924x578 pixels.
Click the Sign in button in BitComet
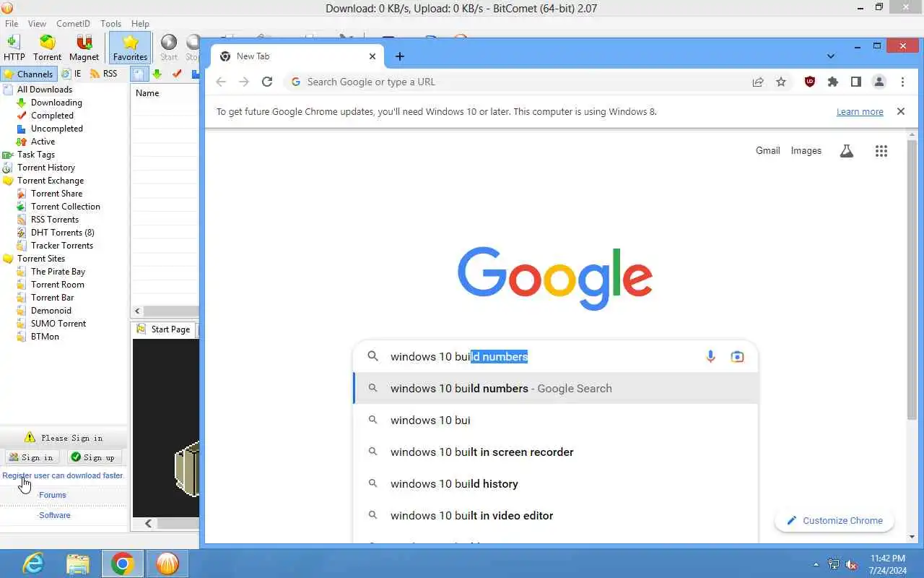(x=32, y=457)
